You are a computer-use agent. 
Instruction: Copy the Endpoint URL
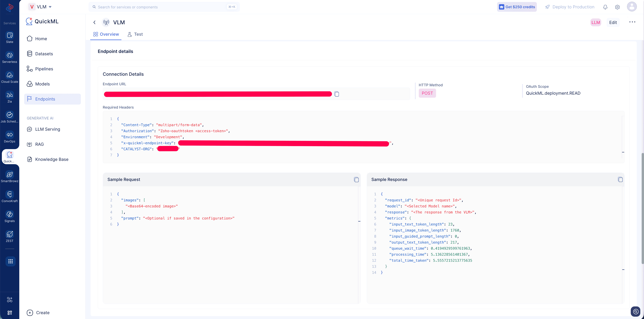point(336,94)
